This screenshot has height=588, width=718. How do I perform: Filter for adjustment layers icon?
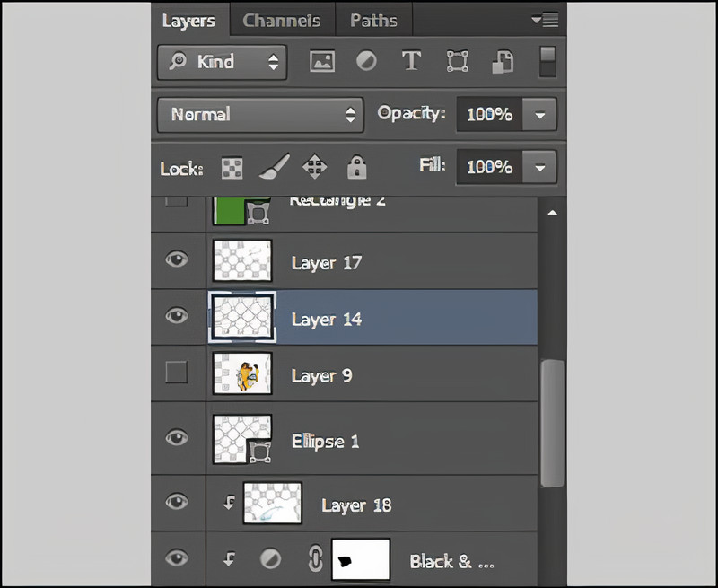point(366,62)
